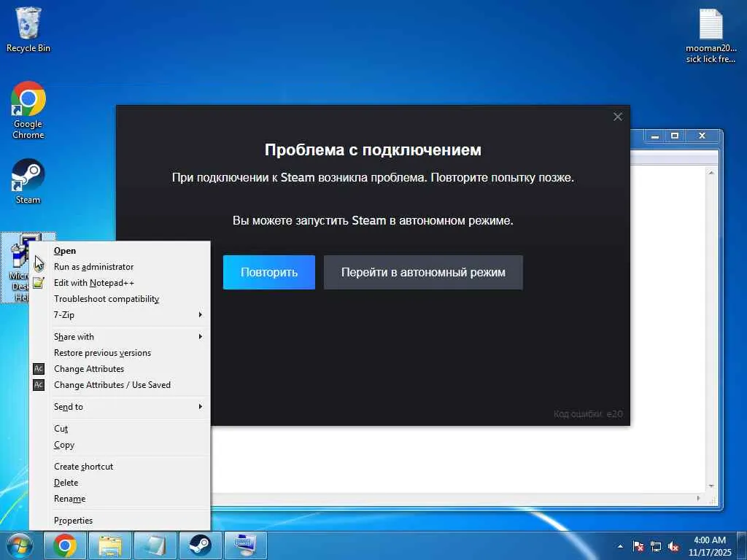Open the Recycle Bin desktop icon
The width and height of the screenshot is (747, 560).
tap(28, 29)
